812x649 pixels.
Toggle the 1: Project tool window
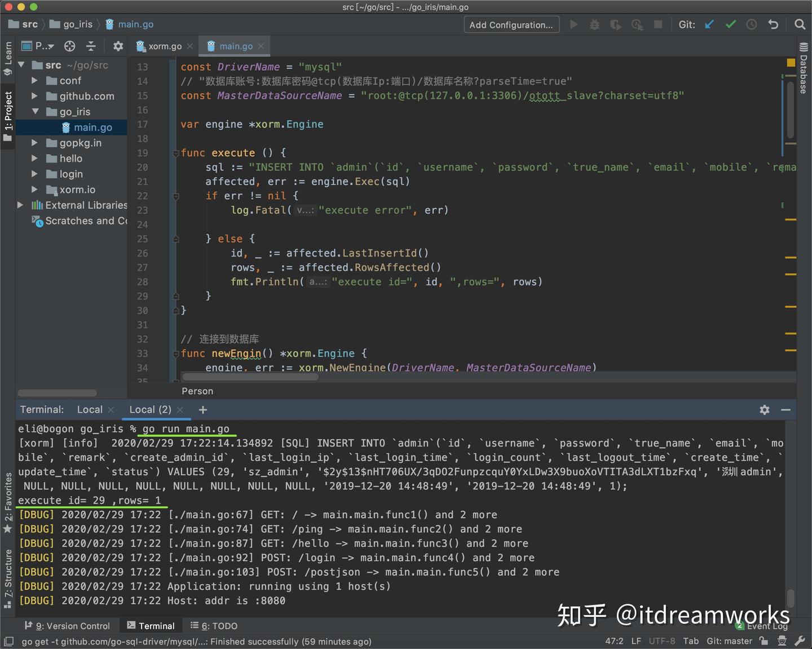pos(8,116)
